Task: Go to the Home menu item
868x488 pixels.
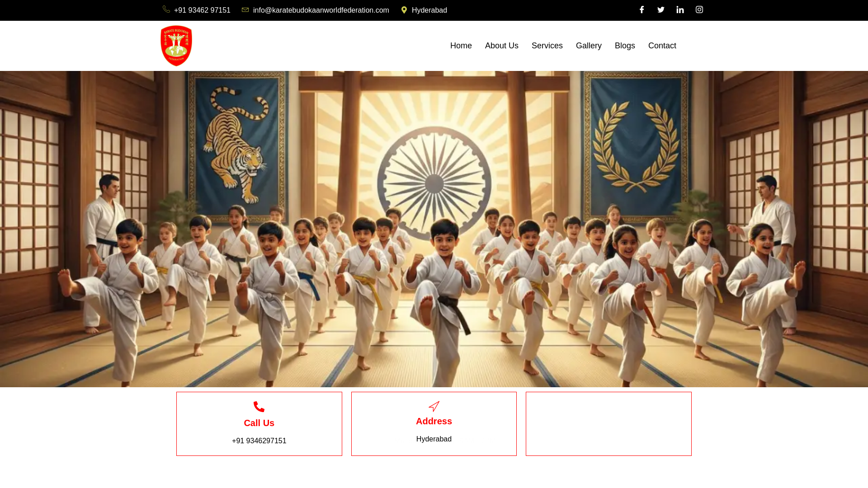Action: tap(461, 46)
